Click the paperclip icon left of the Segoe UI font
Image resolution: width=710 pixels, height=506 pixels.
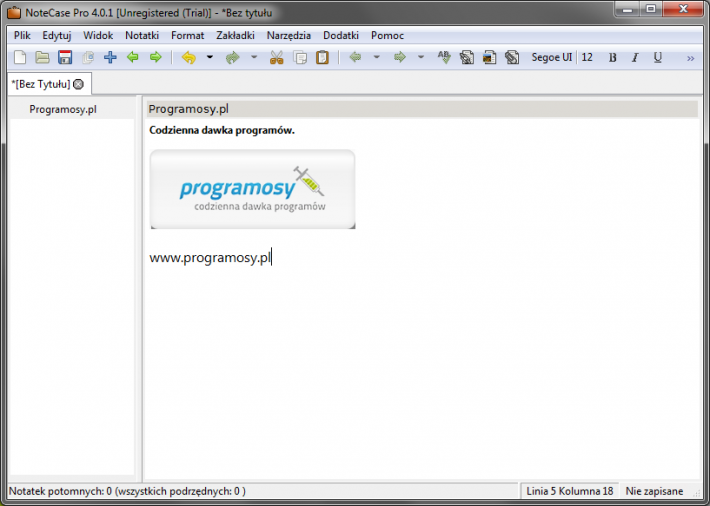[x=512, y=58]
